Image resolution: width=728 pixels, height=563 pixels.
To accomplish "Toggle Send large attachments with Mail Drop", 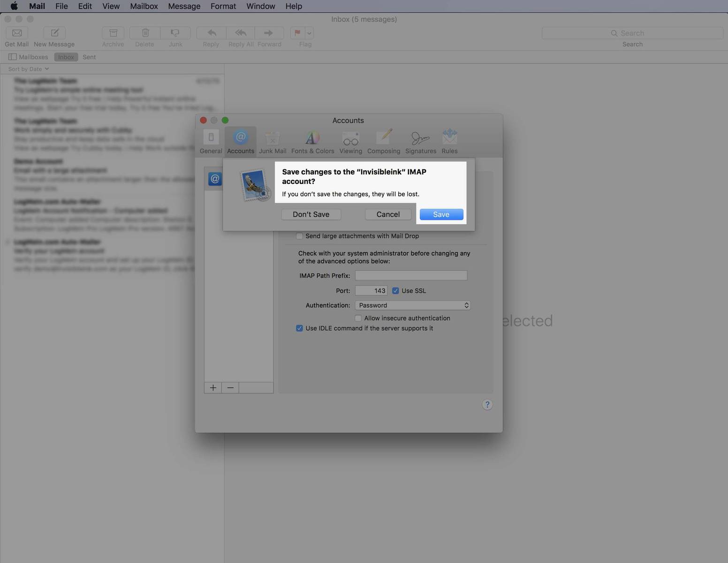I will tap(299, 236).
